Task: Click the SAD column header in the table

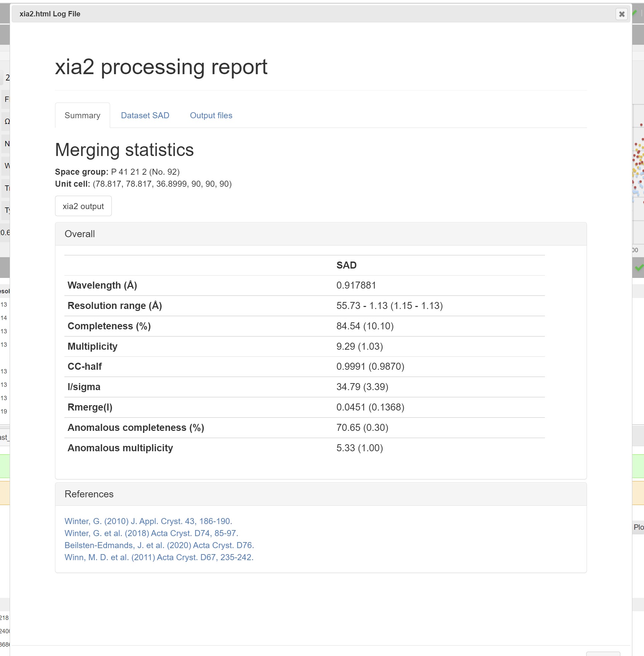Action: pyautogui.click(x=346, y=265)
